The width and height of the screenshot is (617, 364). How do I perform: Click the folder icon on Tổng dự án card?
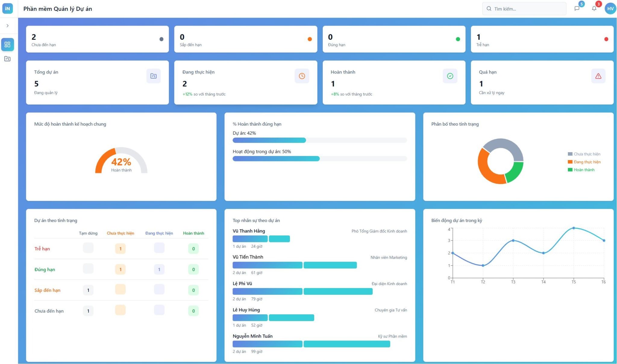(x=154, y=76)
